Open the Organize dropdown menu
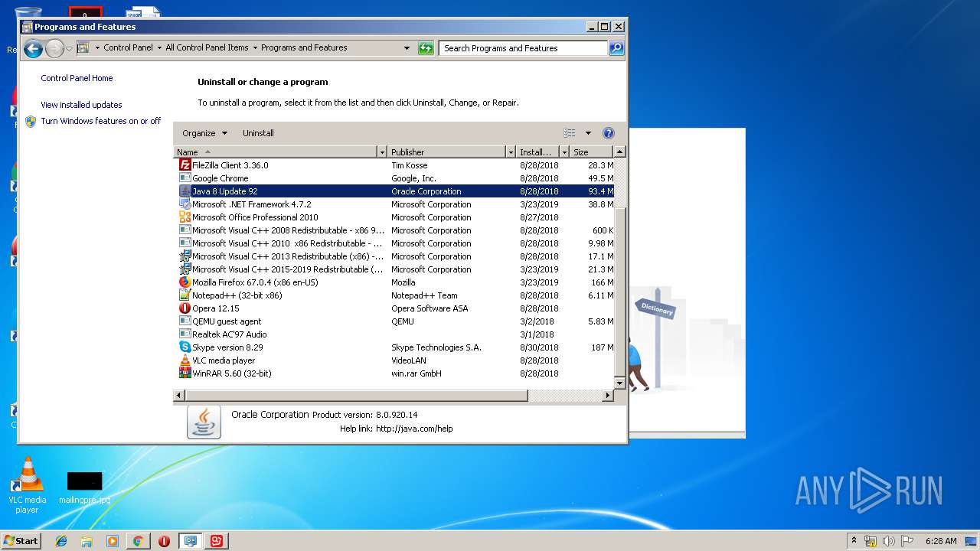Viewport: 980px width, 551px height. 204,133
